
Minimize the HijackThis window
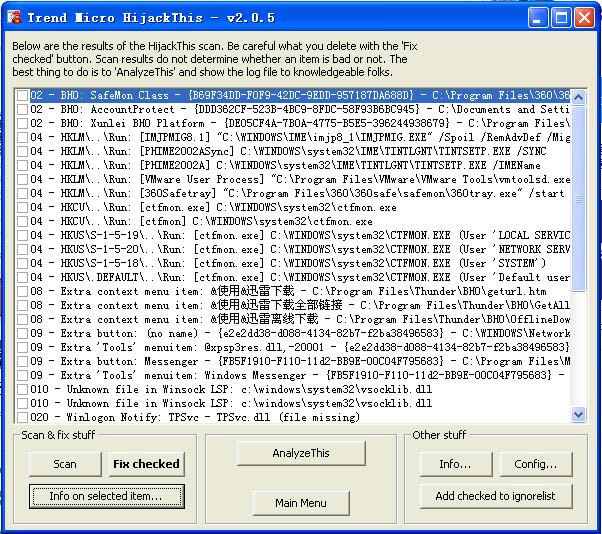[538, 18]
